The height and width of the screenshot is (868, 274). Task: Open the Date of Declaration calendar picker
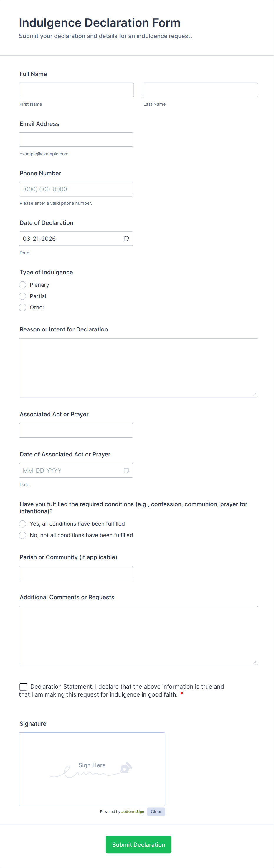click(126, 239)
